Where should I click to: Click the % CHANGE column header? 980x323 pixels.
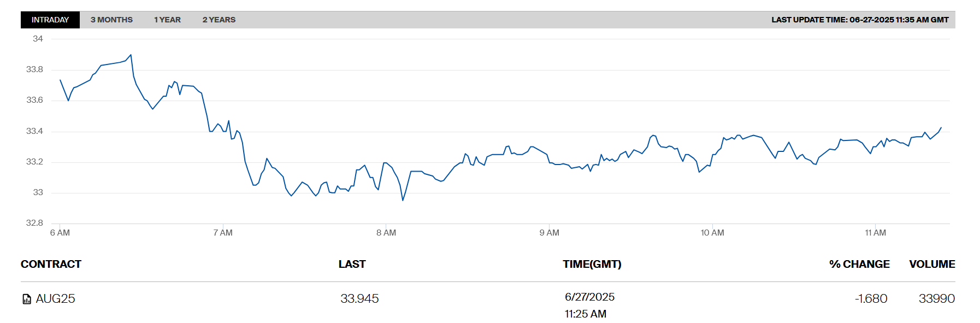[859, 264]
